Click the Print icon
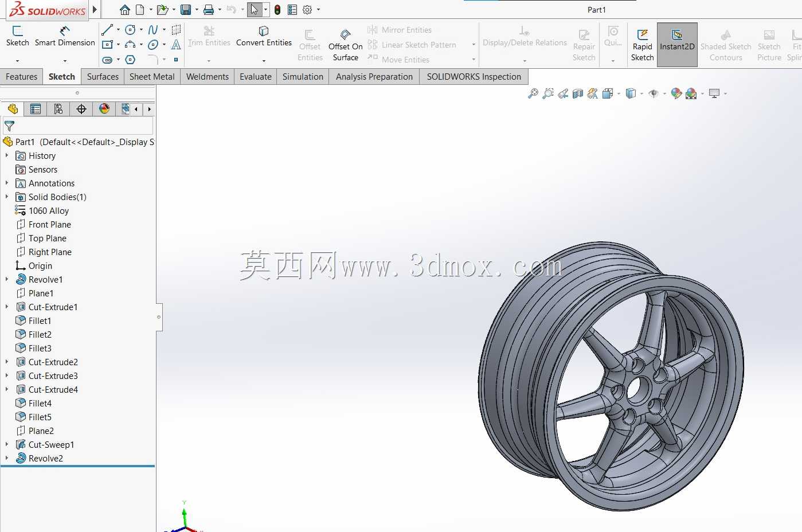Screen dimensions: 802x532 [x=209, y=10]
